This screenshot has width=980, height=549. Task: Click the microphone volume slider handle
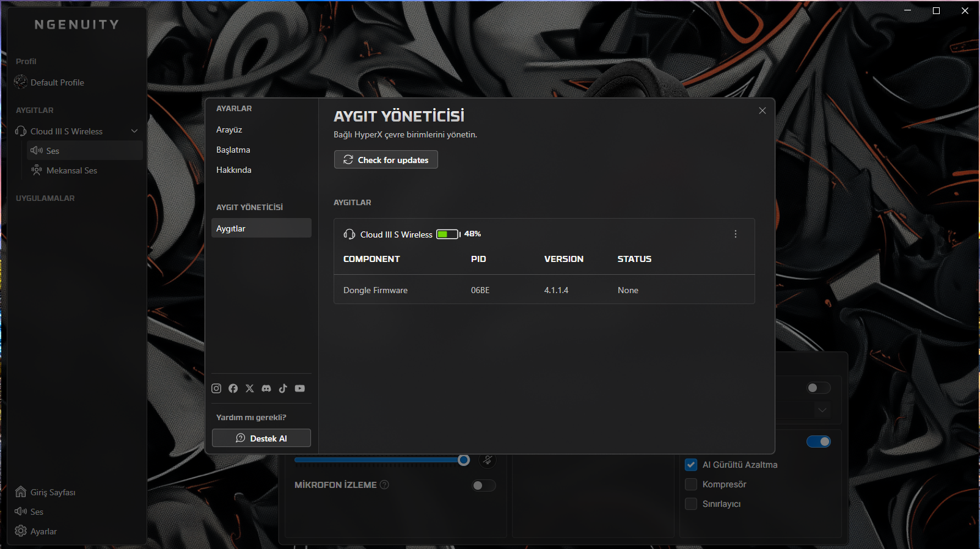point(464,460)
